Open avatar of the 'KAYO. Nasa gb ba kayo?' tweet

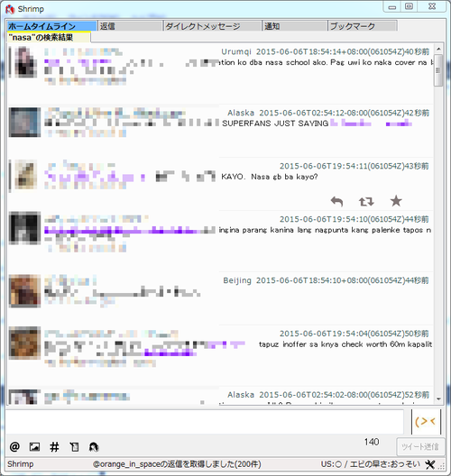click(x=25, y=175)
